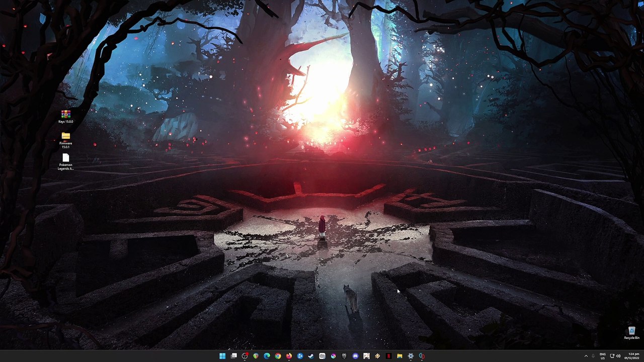Open the Nintendo Switch emulator taskbar icon
Image resolution: width=644 pixels, height=362 pixels.
click(x=422, y=356)
